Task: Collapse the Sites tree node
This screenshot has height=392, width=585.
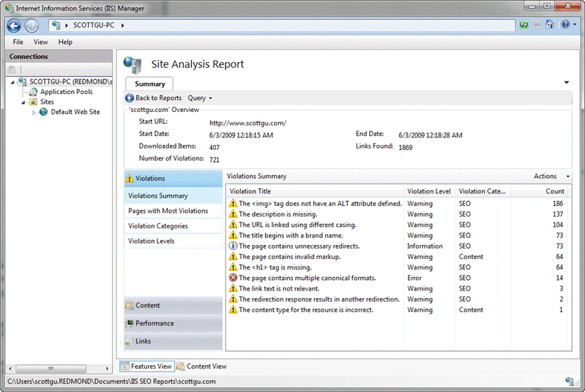Action: tap(23, 102)
